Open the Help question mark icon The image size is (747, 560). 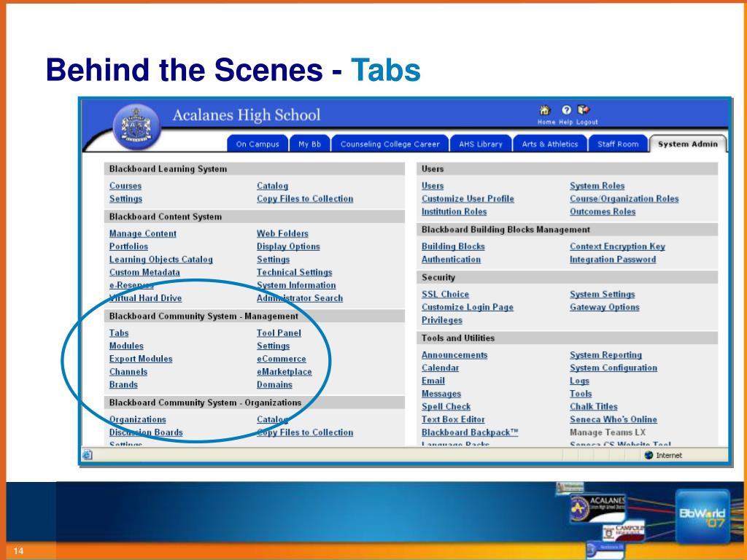[566, 111]
